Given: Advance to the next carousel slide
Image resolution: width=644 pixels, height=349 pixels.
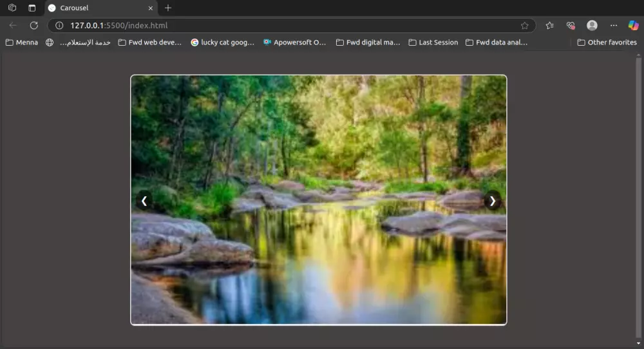Looking at the screenshot, I should [492, 201].
